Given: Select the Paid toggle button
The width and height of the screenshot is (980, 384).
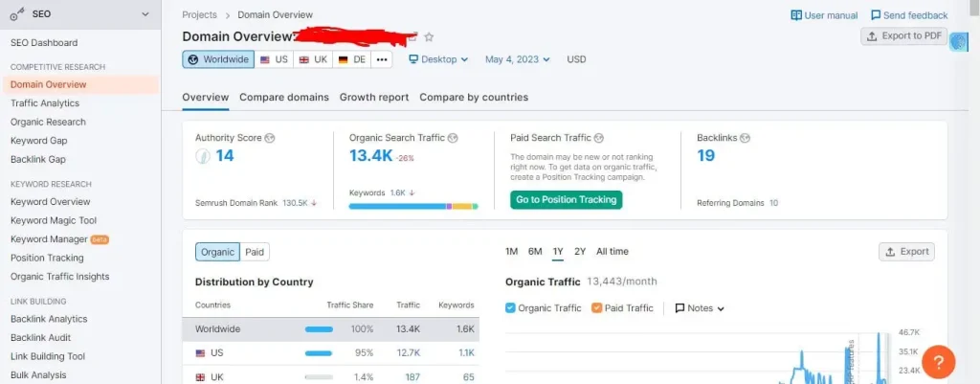Looking at the screenshot, I should (255, 252).
